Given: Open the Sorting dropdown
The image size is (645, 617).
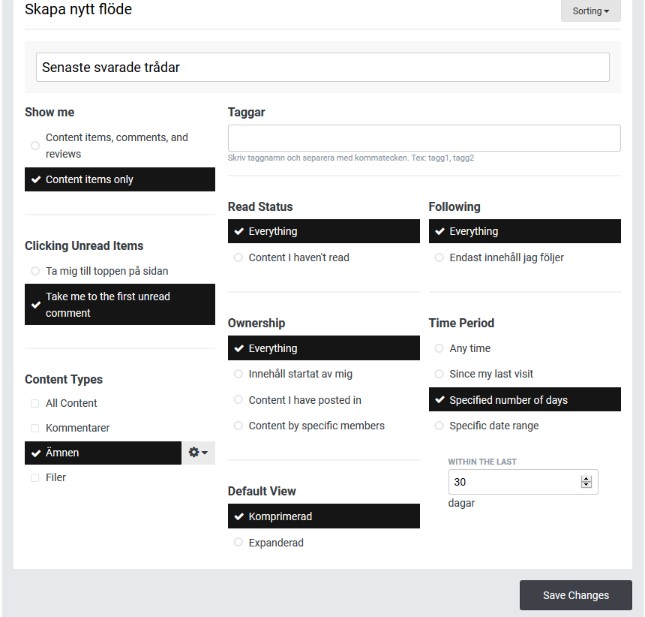Looking at the screenshot, I should click(590, 11).
